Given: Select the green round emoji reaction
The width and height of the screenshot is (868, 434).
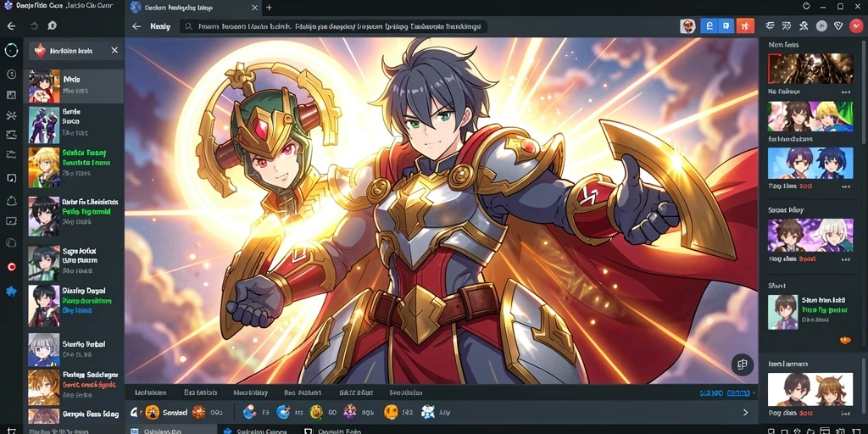Looking at the screenshot, I should tap(316, 412).
